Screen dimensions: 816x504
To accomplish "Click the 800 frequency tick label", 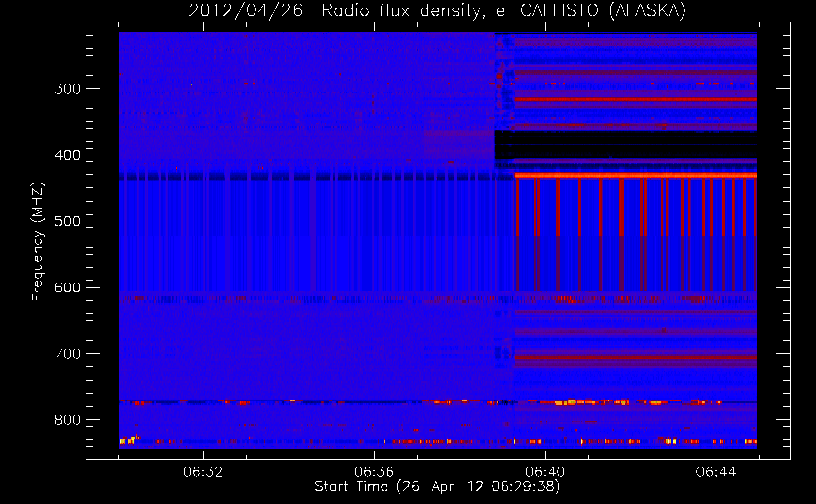I will coord(68,420).
